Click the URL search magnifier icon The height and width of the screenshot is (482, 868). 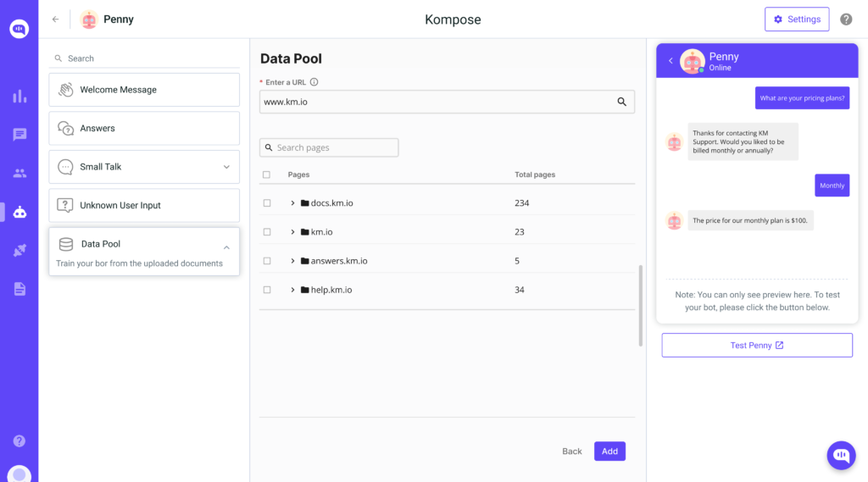click(x=621, y=102)
